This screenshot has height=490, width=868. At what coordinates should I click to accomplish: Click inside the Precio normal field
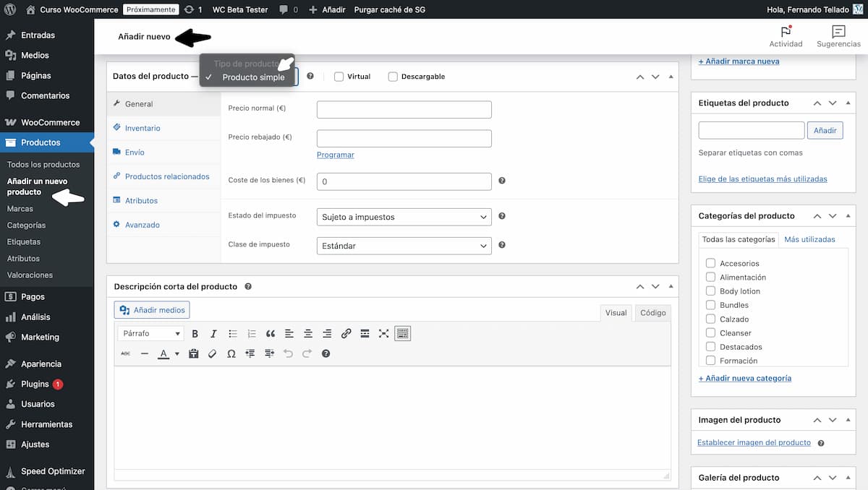pos(403,108)
